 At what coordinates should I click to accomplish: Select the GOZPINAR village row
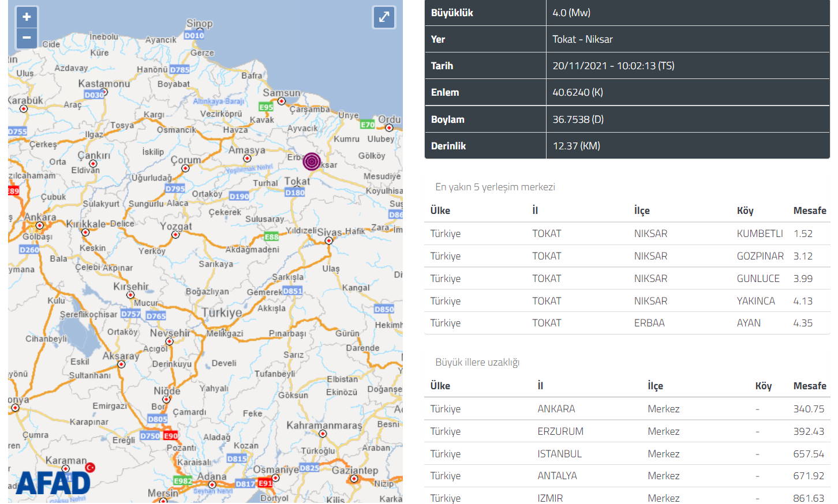point(627,256)
